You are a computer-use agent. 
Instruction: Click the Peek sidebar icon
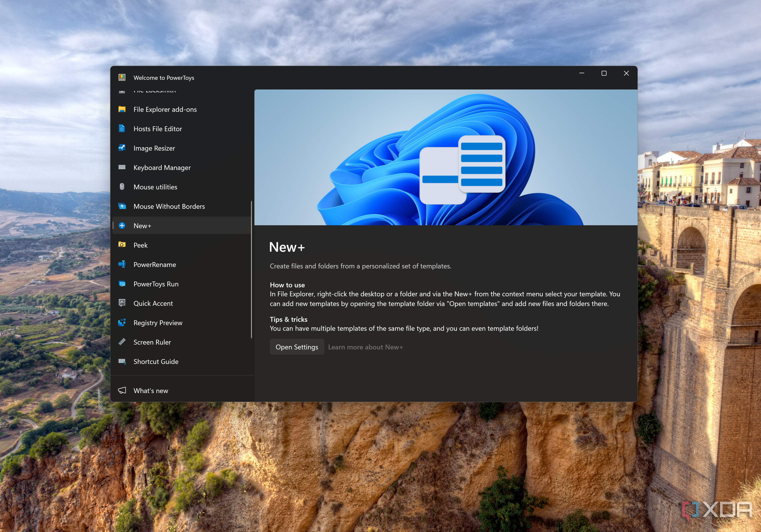click(x=122, y=245)
